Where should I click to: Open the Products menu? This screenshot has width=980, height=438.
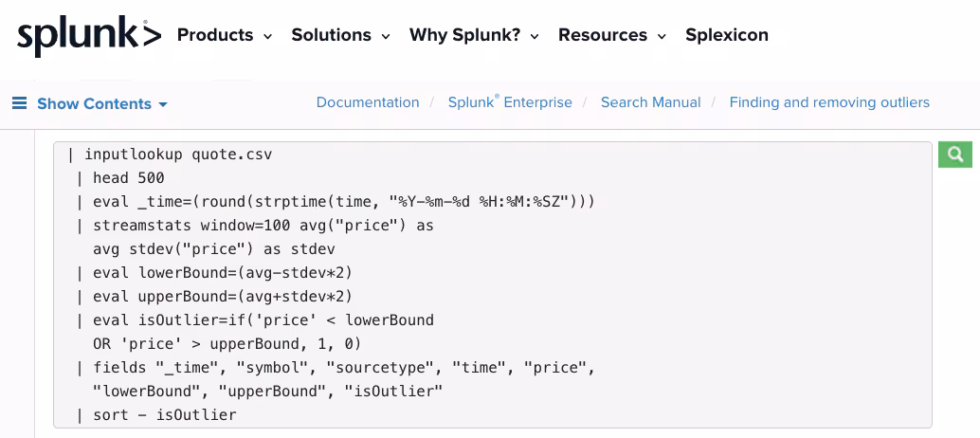[x=215, y=35]
